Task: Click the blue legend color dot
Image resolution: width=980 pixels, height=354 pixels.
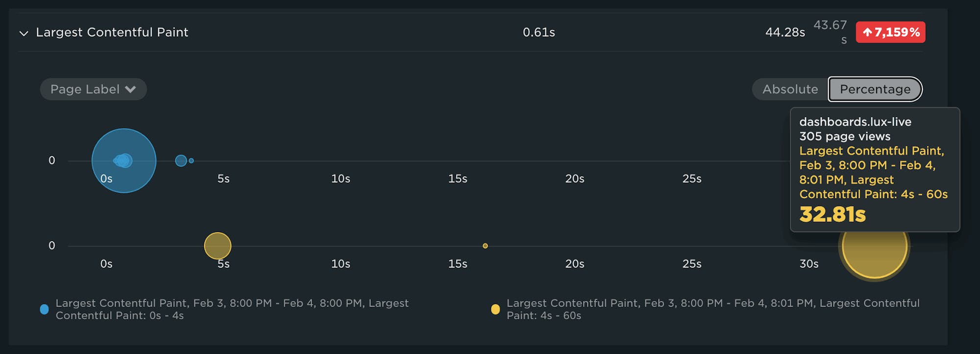Action: pos(44,309)
